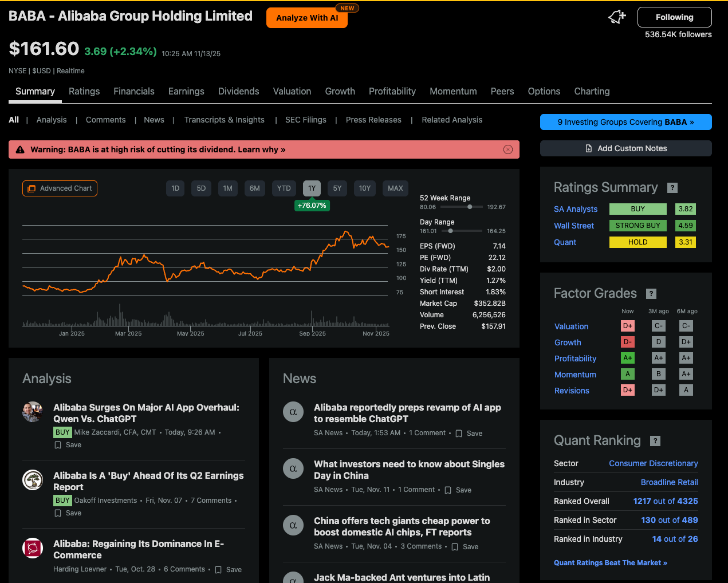The width and height of the screenshot is (728, 583).
Task: Select the 10Y chart range
Action: point(365,188)
